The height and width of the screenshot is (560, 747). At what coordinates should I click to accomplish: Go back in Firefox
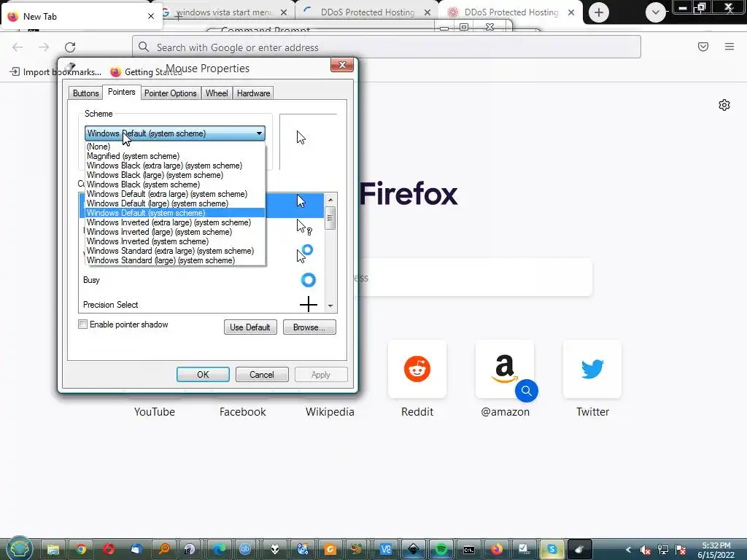(x=18, y=47)
